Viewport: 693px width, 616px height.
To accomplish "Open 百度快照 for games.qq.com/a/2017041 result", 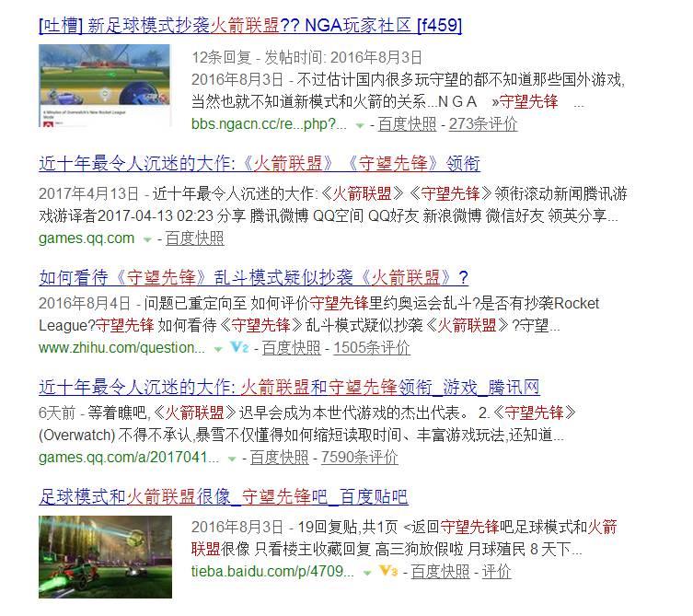I will click(x=280, y=458).
